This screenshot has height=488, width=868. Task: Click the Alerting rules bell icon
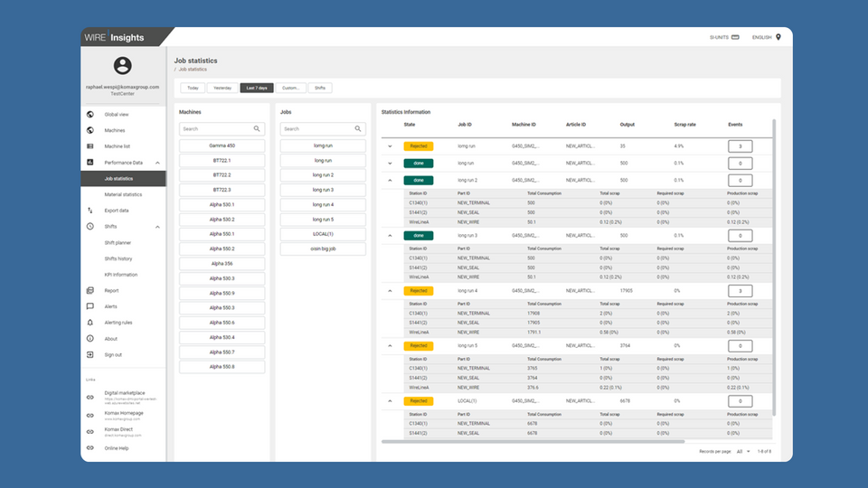[x=90, y=323]
